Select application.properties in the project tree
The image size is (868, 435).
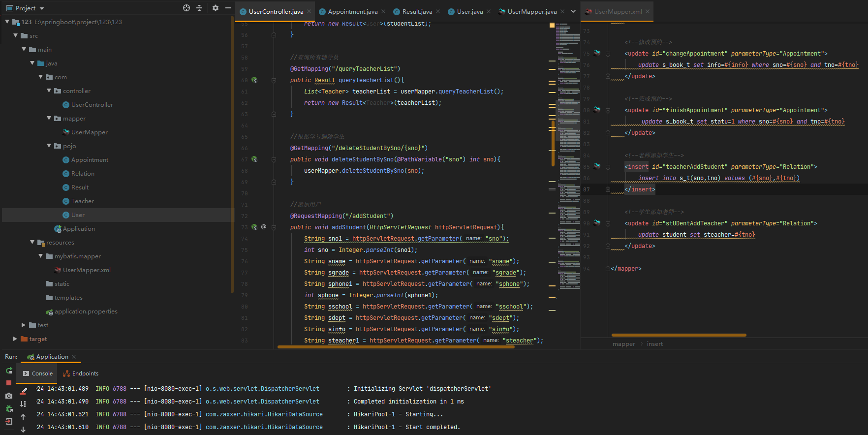click(86, 311)
